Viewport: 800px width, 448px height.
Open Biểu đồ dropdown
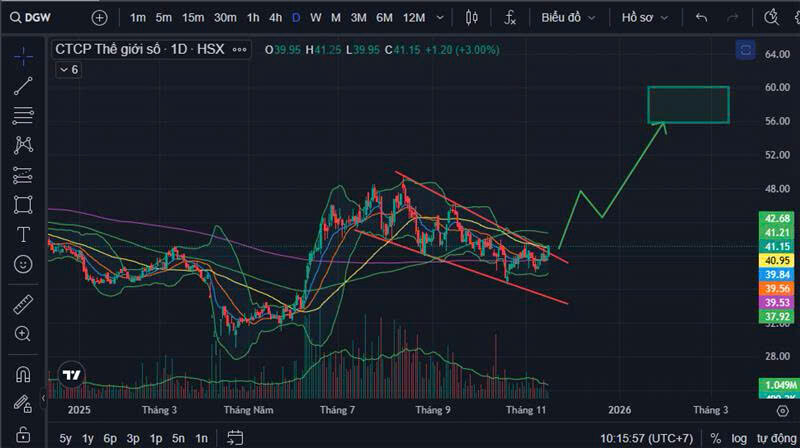(568, 18)
